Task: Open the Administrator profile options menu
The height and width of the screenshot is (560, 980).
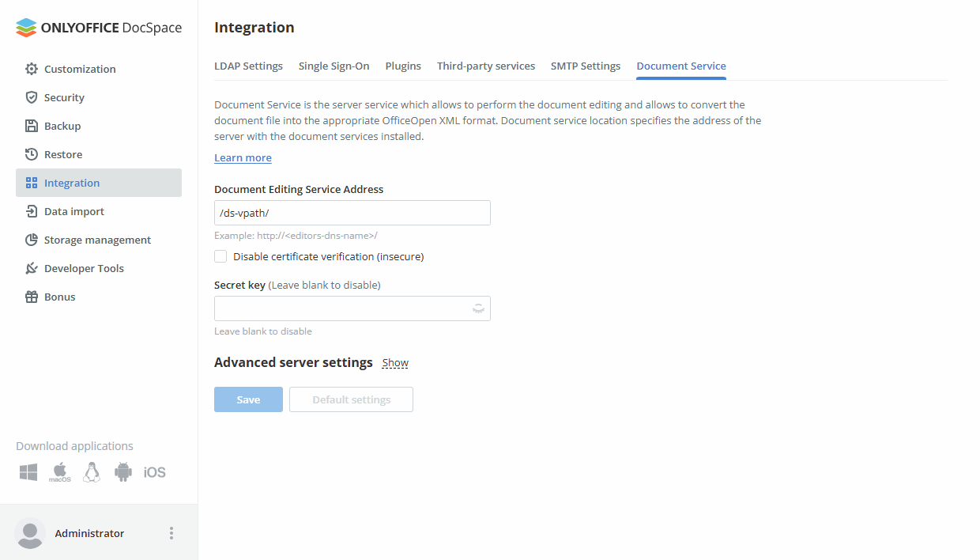Action: (x=171, y=533)
